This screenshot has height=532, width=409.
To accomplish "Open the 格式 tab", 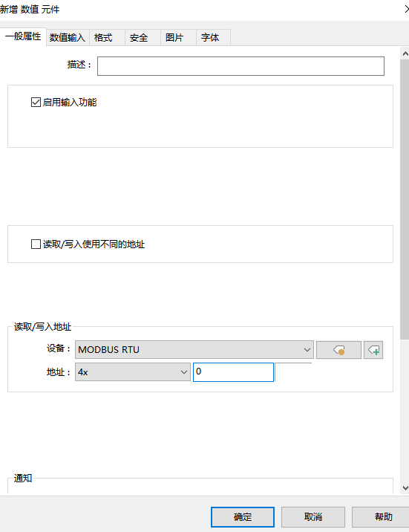I will (x=107, y=37).
